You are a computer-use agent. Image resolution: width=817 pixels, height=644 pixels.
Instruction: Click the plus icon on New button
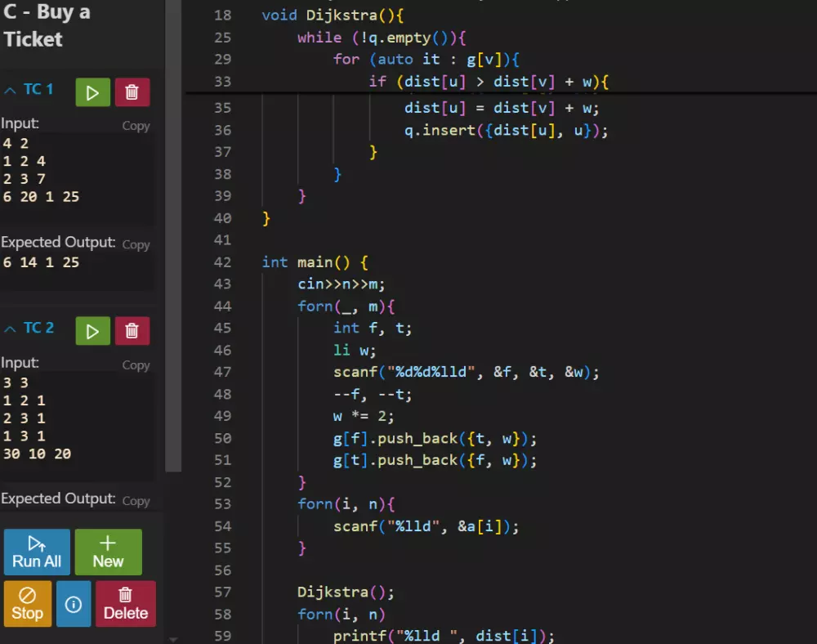(108, 542)
